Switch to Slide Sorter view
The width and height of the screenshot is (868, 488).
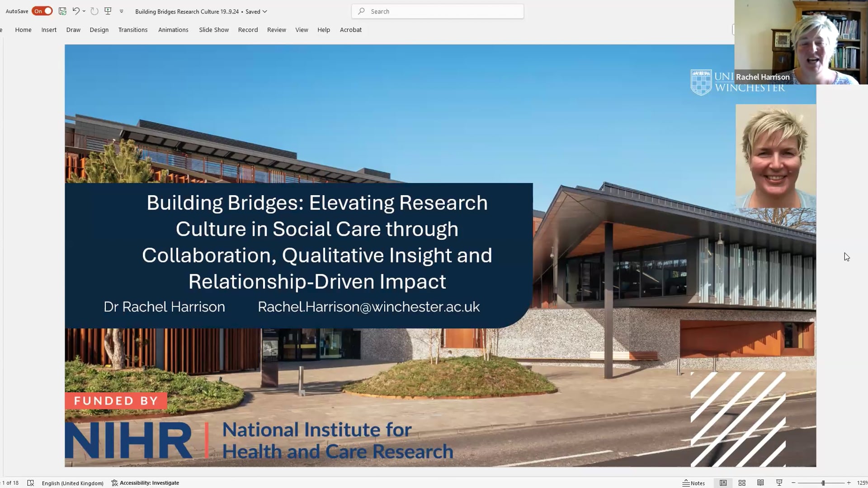pos(742,483)
